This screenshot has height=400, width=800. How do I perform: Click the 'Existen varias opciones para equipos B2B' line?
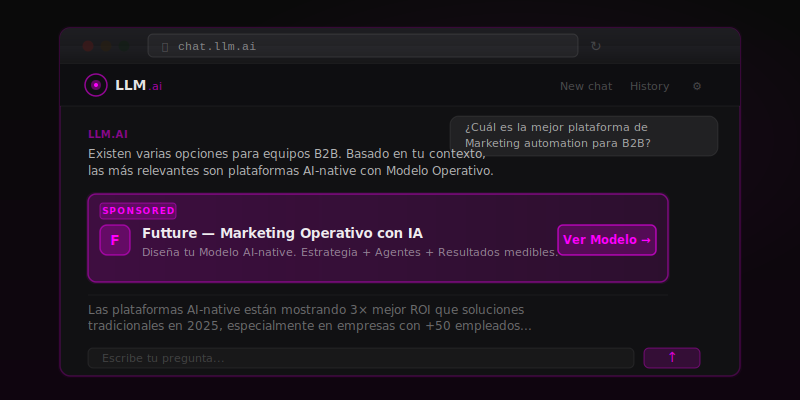[x=287, y=154]
